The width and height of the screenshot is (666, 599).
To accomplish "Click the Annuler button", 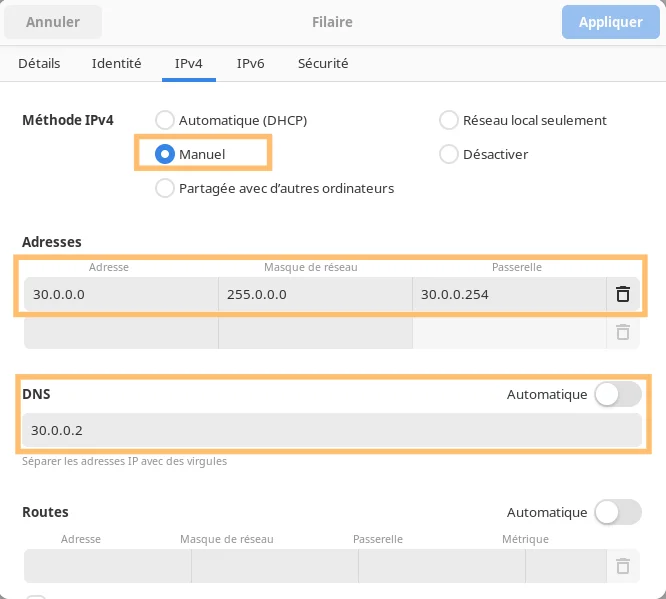I will point(53,22).
